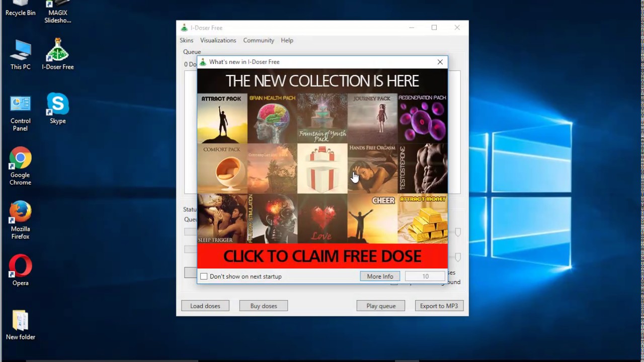Maximize the I-Doser Free window
Image resolution: width=644 pixels, height=362 pixels.
coord(434,28)
